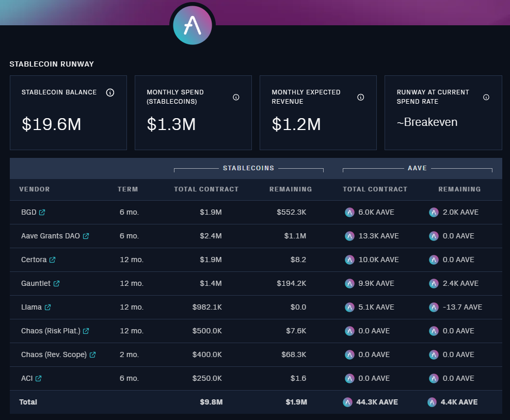Click the Aave logo at the top
This screenshot has height=420, width=510.
(192, 25)
